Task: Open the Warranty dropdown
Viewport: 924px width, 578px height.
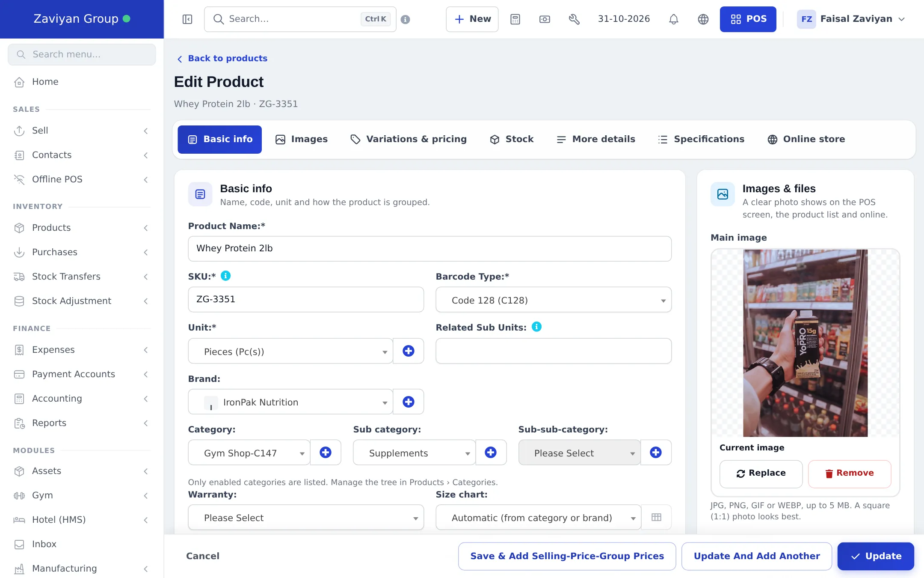Action: [306, 518]
